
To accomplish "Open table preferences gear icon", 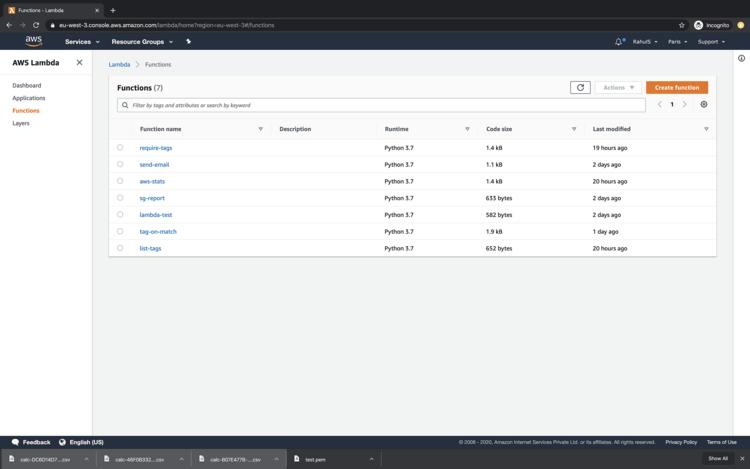I will [x=704, y=105].
